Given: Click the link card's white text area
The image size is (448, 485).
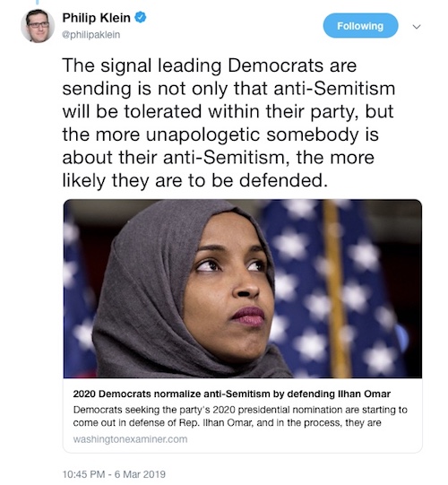Looking at the screenshot, I should point(243,415).
